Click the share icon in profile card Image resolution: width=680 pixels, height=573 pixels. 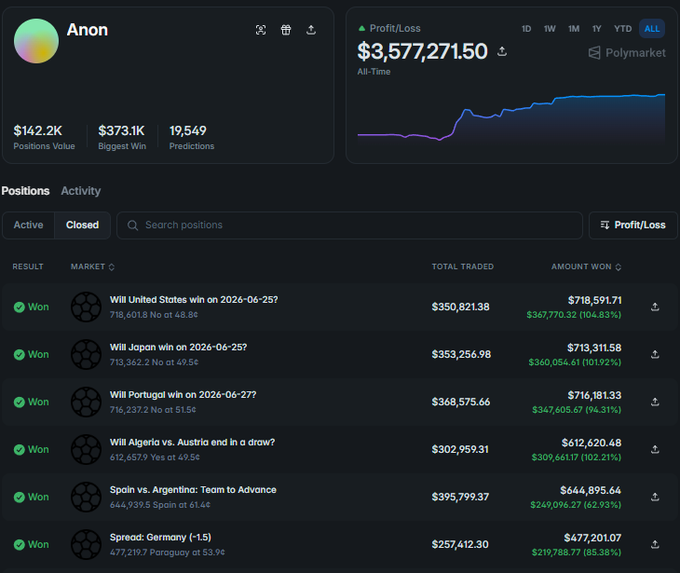pos(311,30)
